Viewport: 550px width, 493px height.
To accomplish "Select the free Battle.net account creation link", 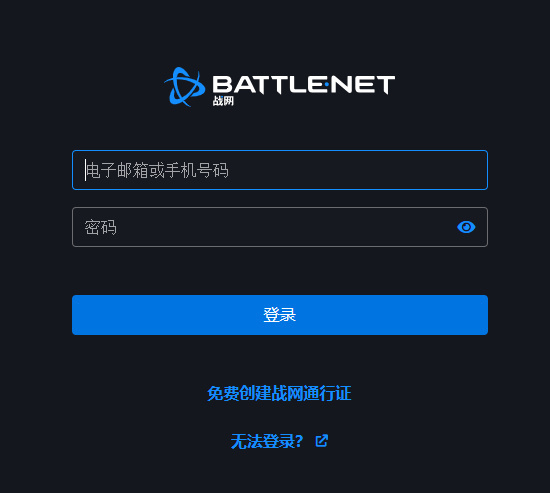I will coord(279,393).
